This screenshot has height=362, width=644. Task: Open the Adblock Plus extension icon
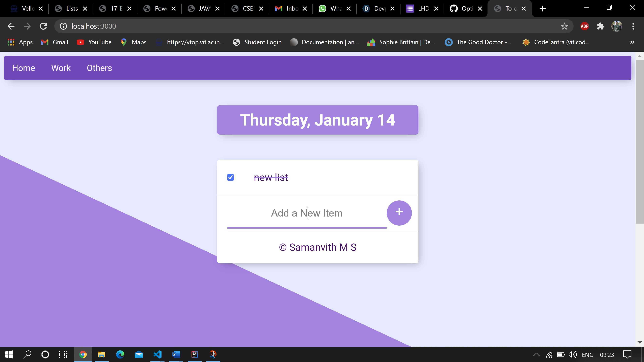tap(584, 26)
